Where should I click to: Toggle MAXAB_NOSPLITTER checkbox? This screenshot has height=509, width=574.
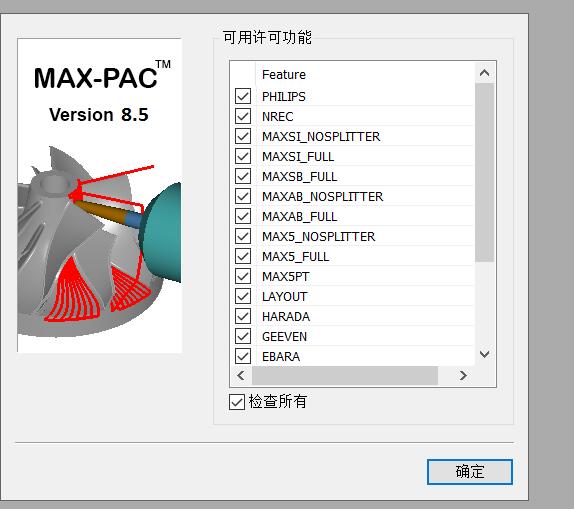(243, 196)
